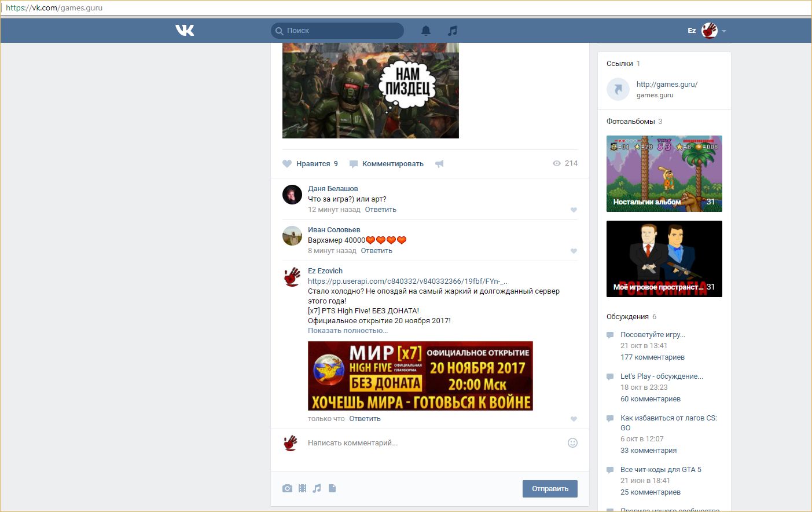Image resolution: width=812 pixels, height=512 pixels.
Task: Open the music player note icon
Action: pyautogui.click(x=453, y=31)
